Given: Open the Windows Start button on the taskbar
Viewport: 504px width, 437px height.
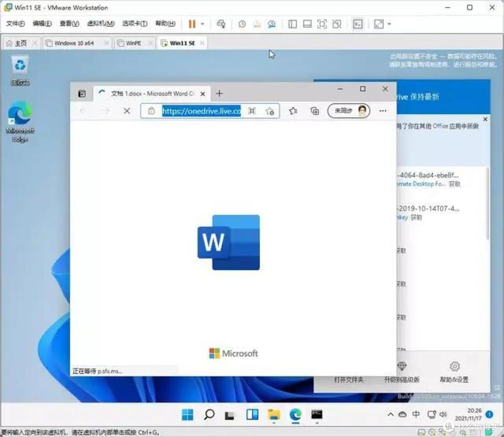Looking at the screenshot, I should point(188,415).
